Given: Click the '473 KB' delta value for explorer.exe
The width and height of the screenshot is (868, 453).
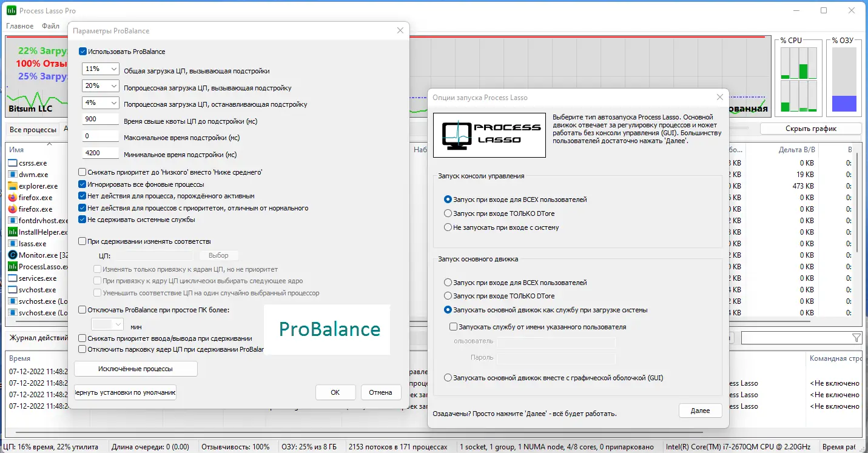Looking at the screenshot, I should point(803,186).
